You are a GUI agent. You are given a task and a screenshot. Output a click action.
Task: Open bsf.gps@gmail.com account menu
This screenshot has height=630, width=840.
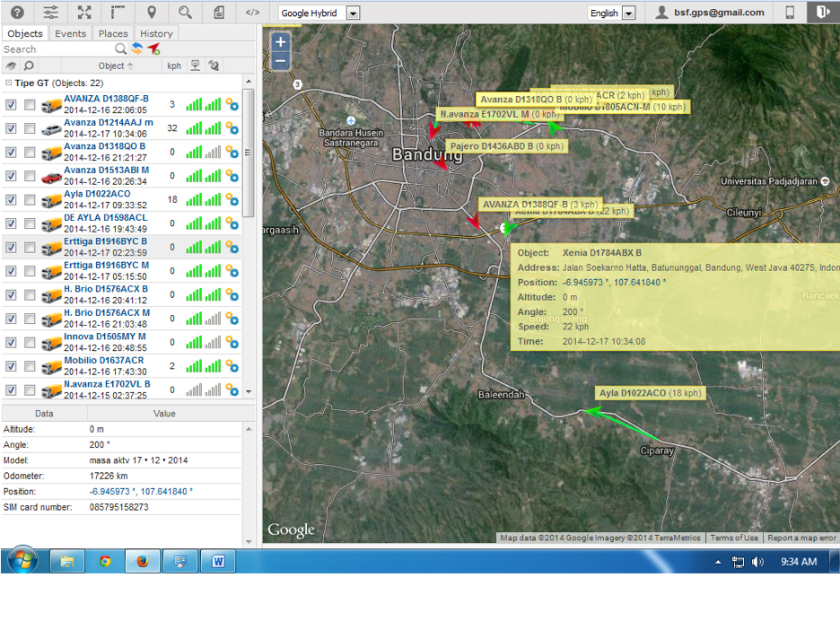[710, 13]
